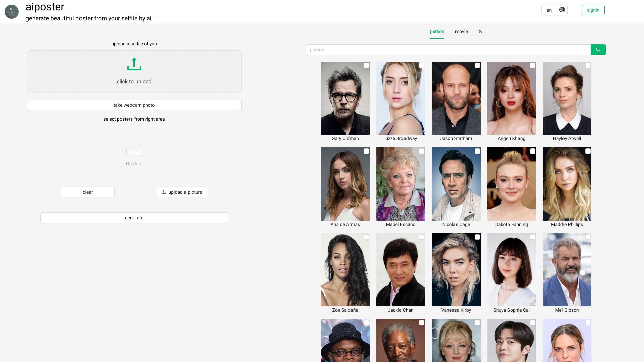Viewport: 644px width, 362px height.
Task: Enable the Maddie Phillips checkbox
Action: coord(588,151)
